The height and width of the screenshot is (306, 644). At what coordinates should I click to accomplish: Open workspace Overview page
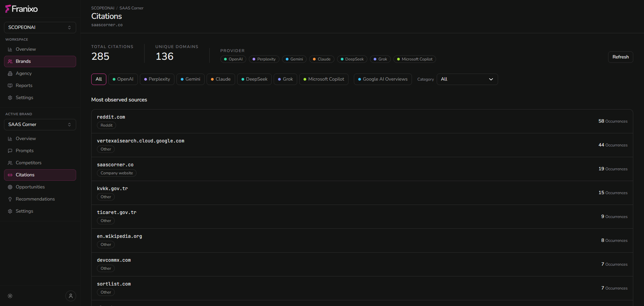point(40,49)
